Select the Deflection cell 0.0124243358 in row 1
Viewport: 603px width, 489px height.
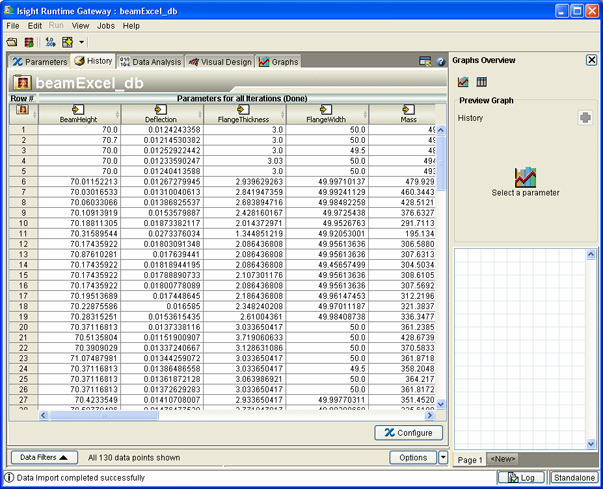[162, 130]
